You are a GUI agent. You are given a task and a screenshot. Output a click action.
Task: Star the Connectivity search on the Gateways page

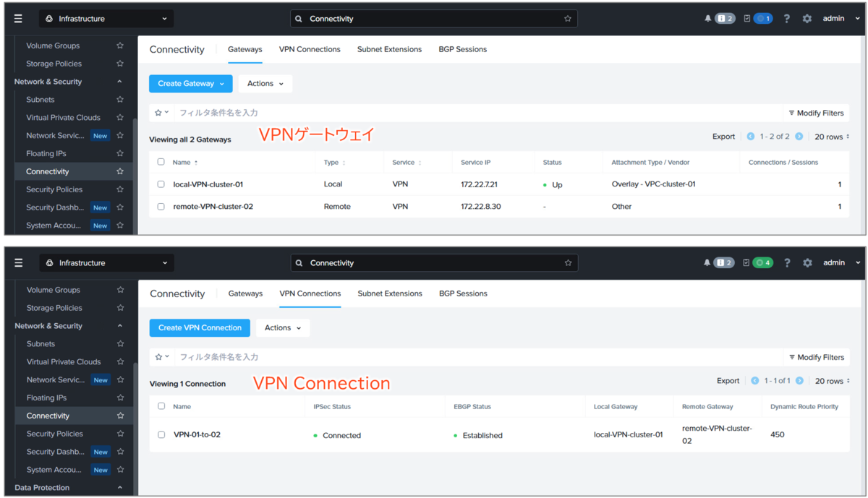568,19
